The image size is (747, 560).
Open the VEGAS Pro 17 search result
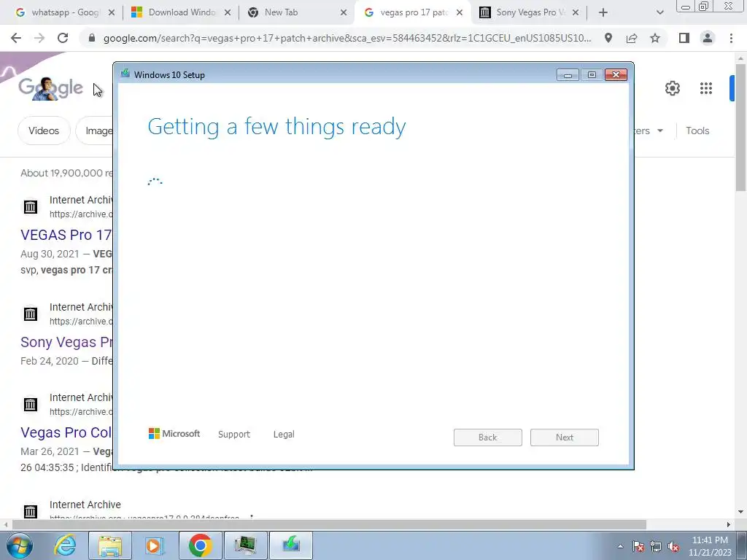pos(66,235)
